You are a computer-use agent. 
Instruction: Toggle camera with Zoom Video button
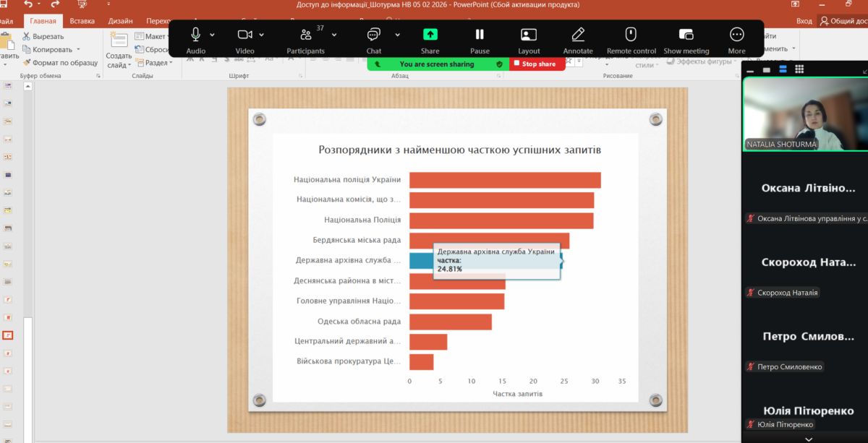244,35
